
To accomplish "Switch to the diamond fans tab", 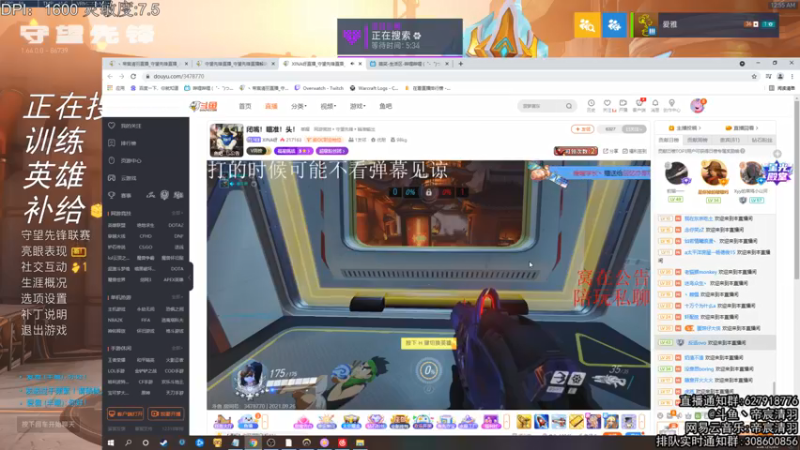I will [x=762, y=140].
